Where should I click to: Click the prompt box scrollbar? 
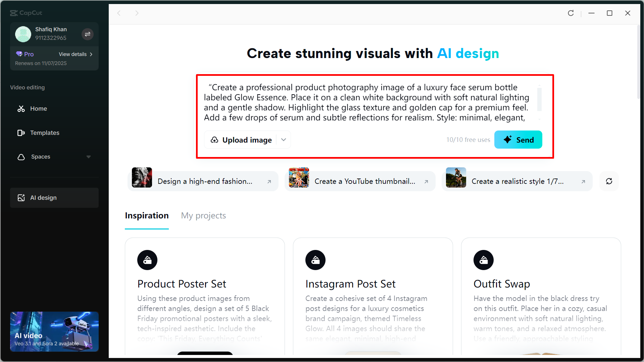pyautogui.click(x=539, y=99)
